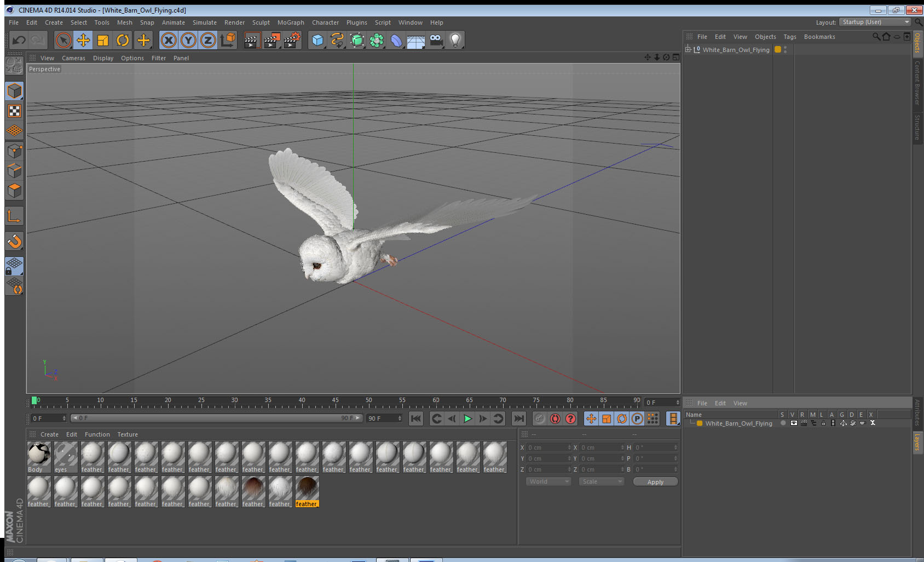Click the Array modeling object icon
This screenshot has height=562, width=924.
coord(377,40)
